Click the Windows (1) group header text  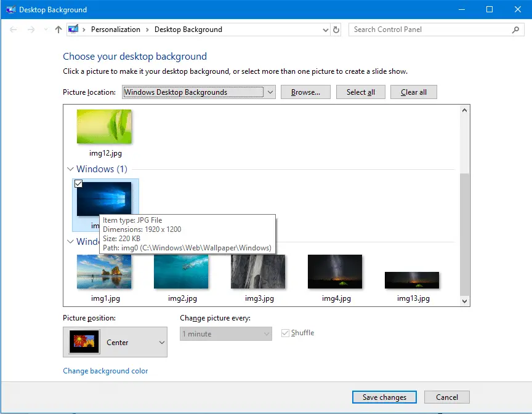102,169
